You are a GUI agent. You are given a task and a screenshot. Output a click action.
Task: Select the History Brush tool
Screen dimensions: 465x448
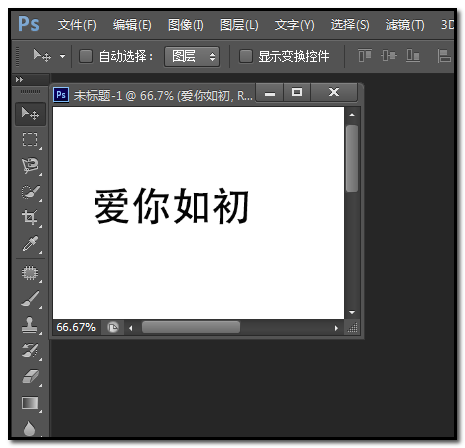[x=30, y=351]
